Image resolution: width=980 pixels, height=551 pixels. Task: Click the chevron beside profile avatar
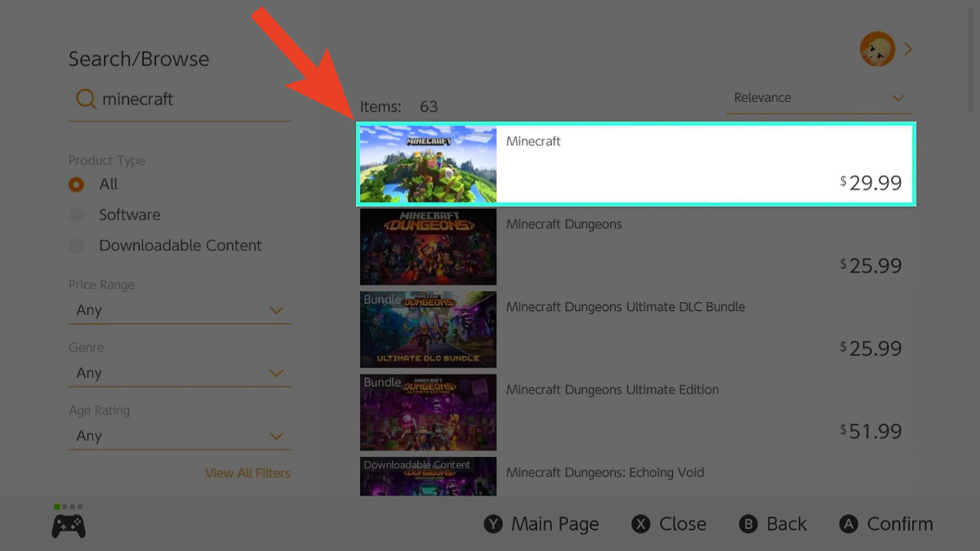[x=908, y=50]
